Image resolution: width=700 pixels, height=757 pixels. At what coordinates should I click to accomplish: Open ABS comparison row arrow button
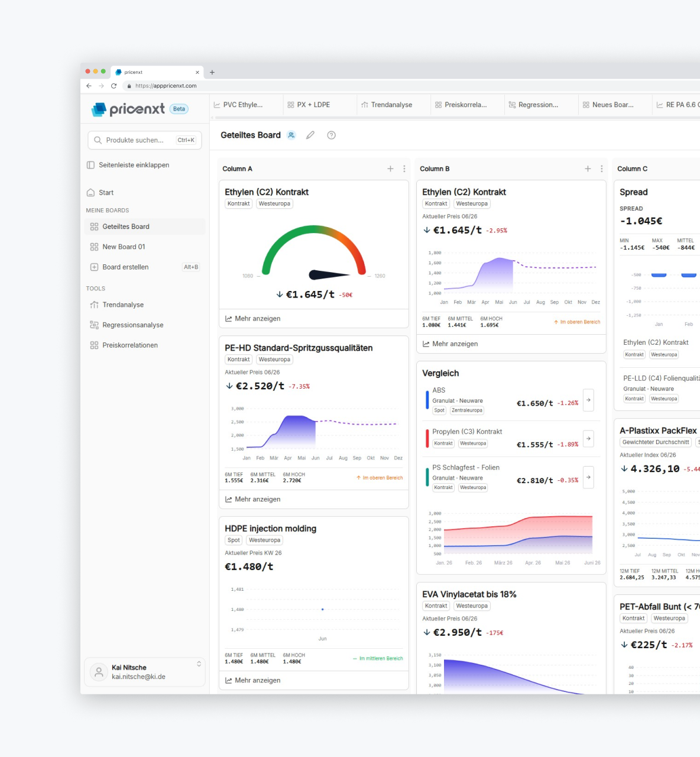[588, 400]
